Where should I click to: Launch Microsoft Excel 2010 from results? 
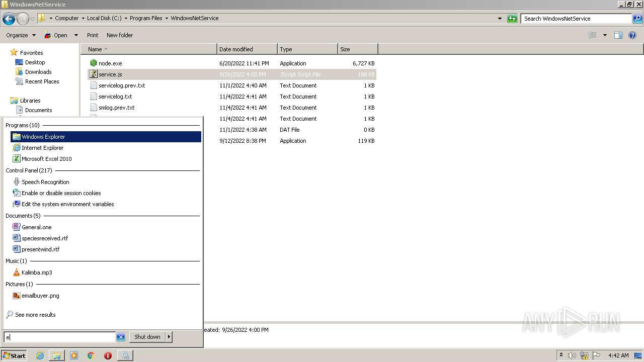(106, 159)
